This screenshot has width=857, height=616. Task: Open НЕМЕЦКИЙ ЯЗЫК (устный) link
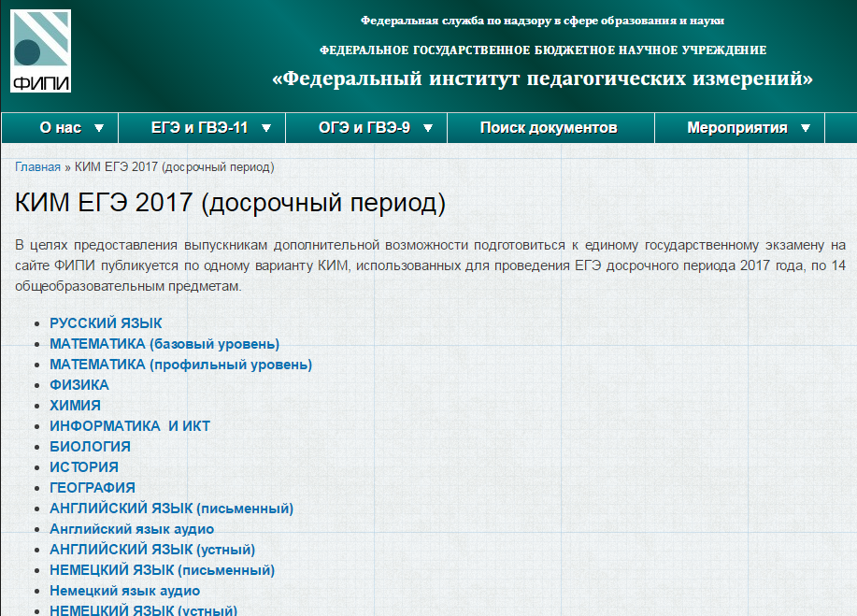[x=144, y=610]
